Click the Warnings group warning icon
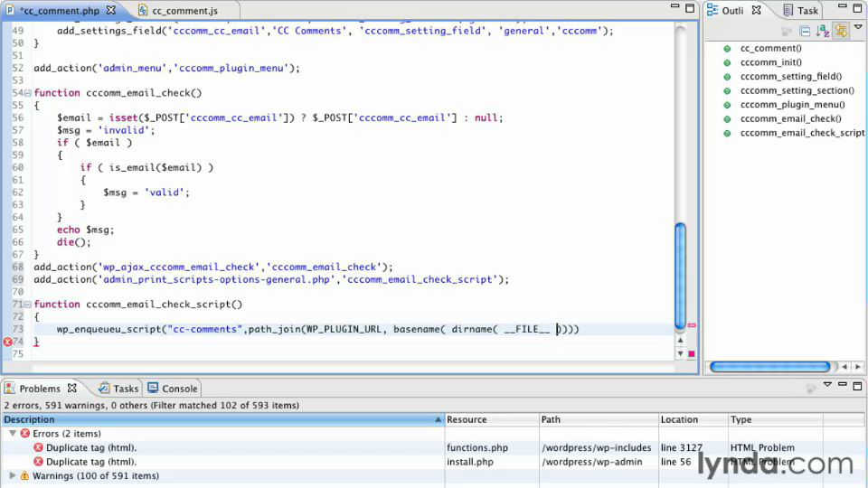The width and height of the screenshot is (868, 488). 24,476
